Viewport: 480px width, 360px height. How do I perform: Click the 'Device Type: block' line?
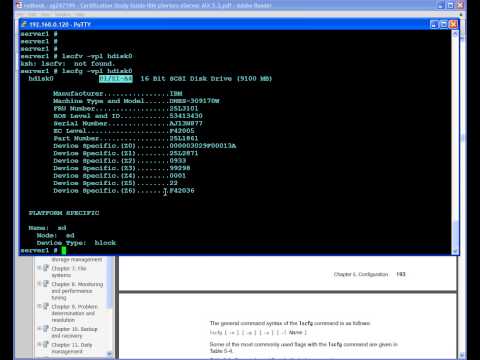click(x=76, y=243)
